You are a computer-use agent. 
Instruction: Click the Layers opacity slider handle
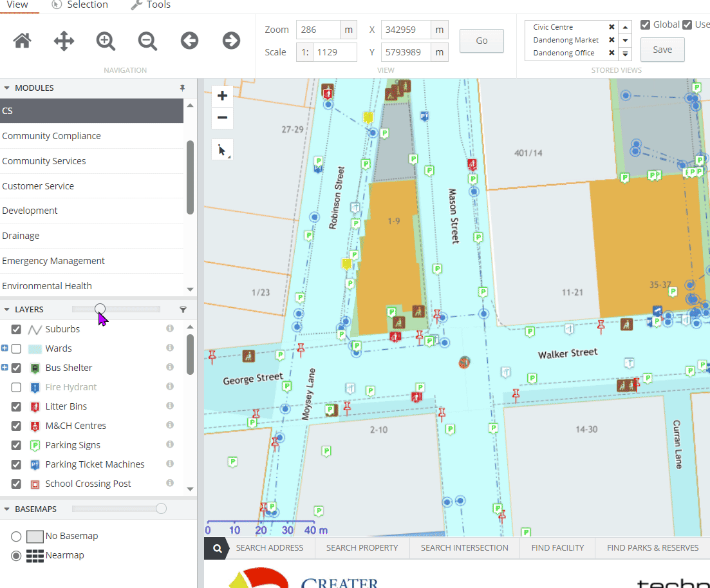[x=100, y=309]
